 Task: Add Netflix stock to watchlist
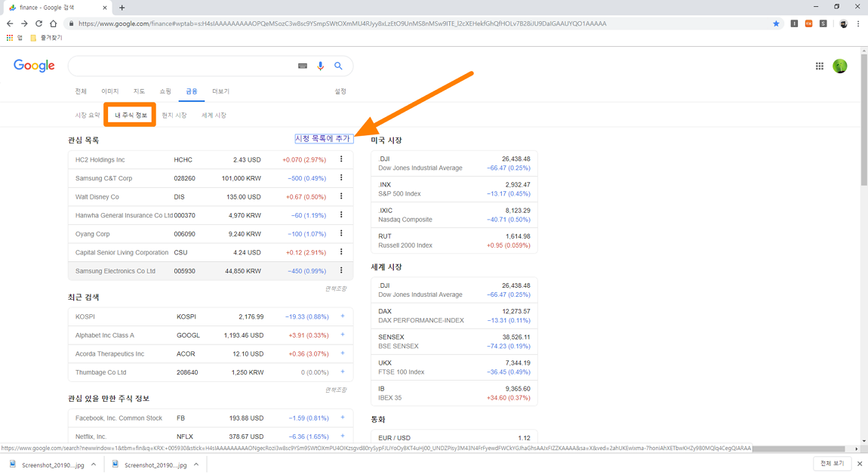coord(343,436)
